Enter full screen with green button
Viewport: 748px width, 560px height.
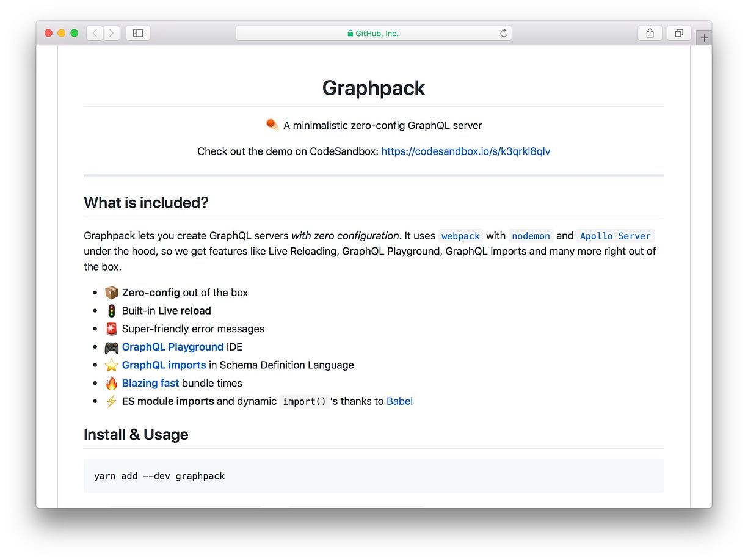click(x=74, y=33)
